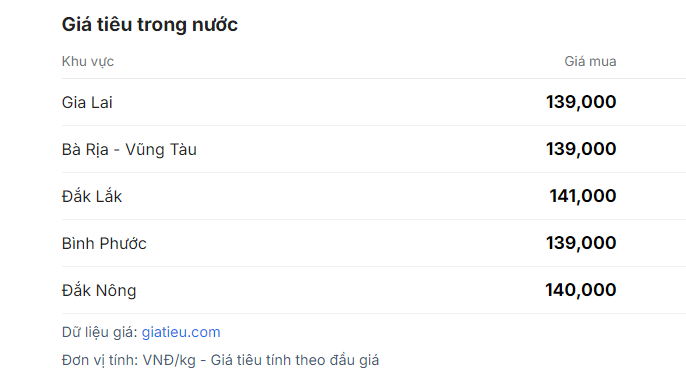Select the Bà Rịa - Vũng Tàu row
Image resolution: width=686 pixels, height=388 pixels.
(x=374, y=149)
